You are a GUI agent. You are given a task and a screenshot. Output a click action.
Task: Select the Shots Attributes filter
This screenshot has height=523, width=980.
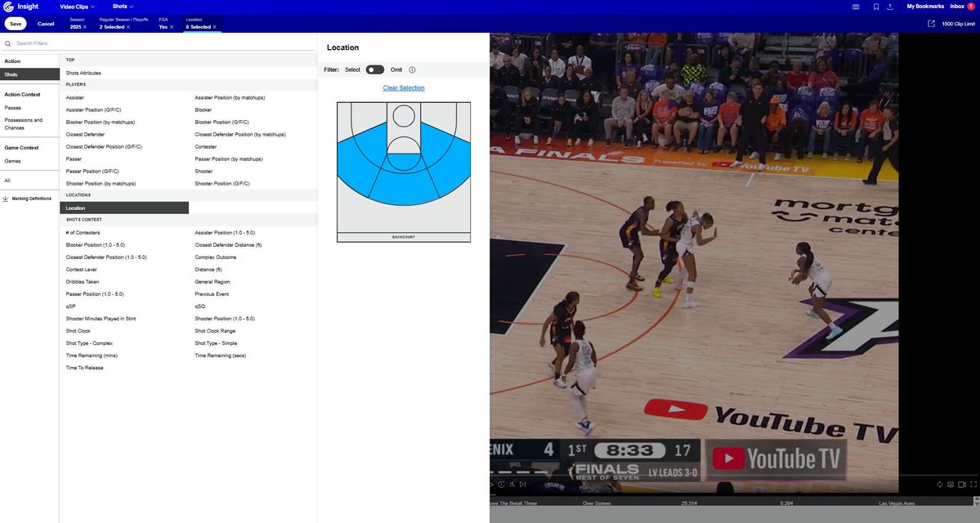(x=83, y=73)
